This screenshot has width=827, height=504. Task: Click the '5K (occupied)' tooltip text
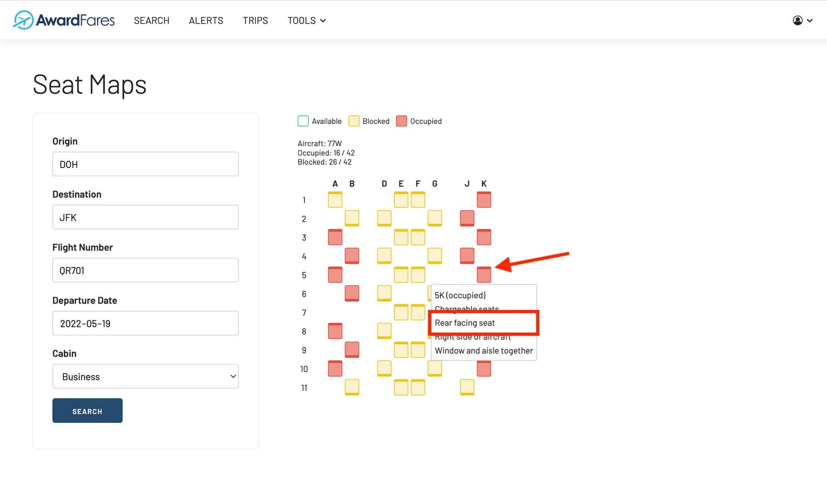click(460, 295)
